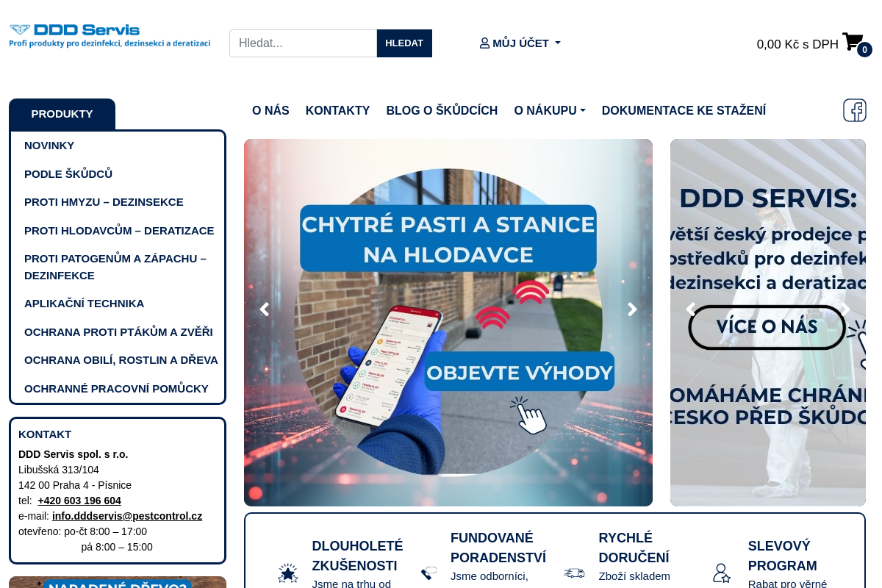Click the user silhouette icon beside MŮJ ÚČET
The width and height of the screenshot is (882, 588).
click(484, 43)
